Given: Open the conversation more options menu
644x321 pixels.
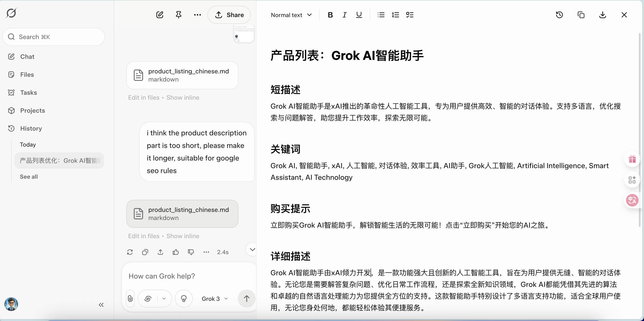Looking at the screenshot, I should [198, 15].
